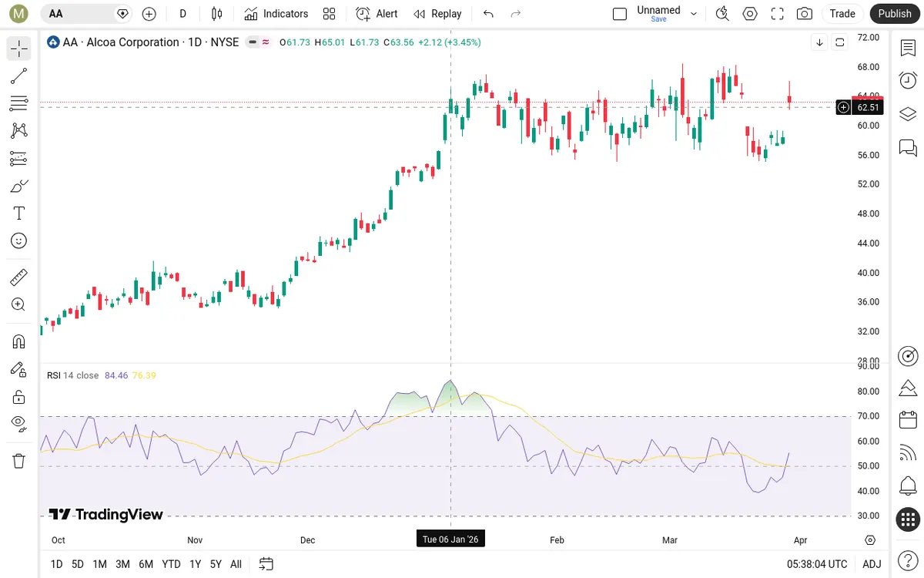Select the trend line drawing tool
This screenshot has width=924, height=578.
click(19, 76)
